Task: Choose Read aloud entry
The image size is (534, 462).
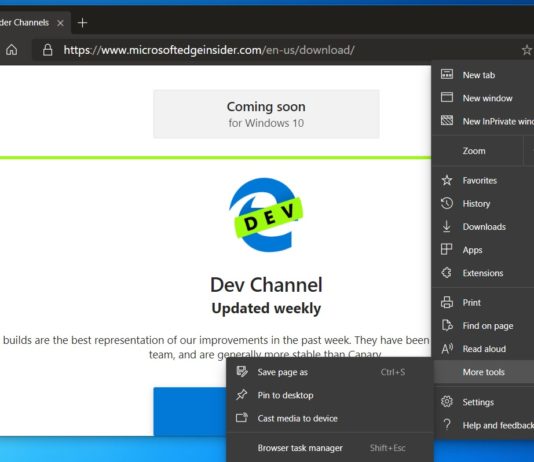Action: 483,349
